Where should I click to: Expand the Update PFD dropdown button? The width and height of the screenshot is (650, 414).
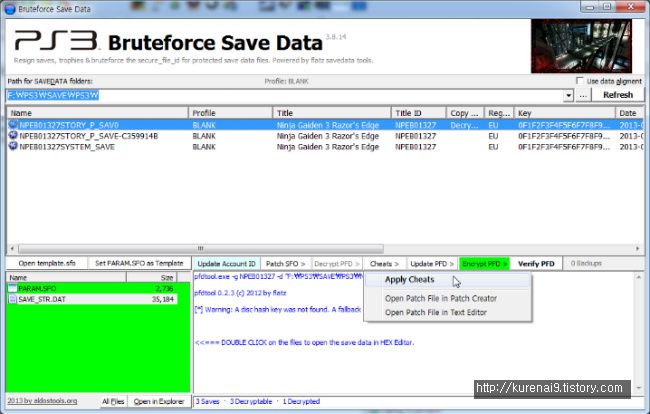pos(432,264)
